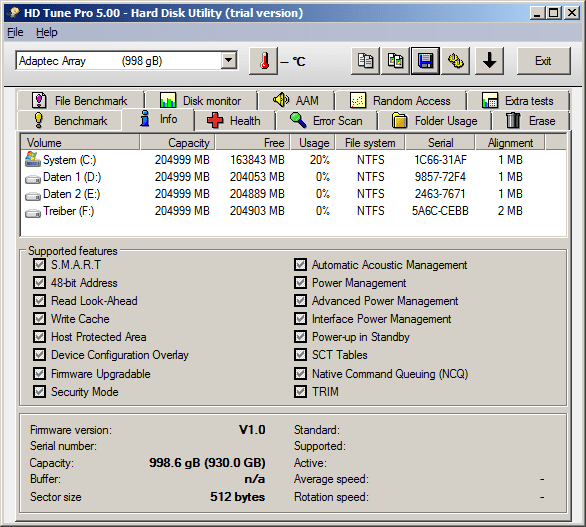Click the Info tab blue icon

pyautogui.click(x=145, y=118)
